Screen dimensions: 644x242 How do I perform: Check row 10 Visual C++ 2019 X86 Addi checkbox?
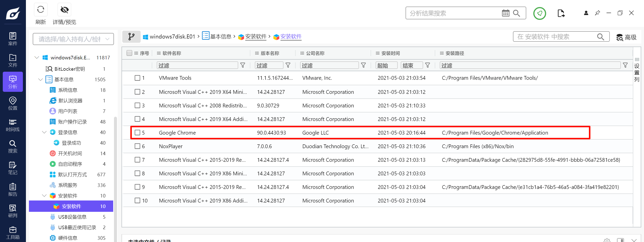coord(137,200)
